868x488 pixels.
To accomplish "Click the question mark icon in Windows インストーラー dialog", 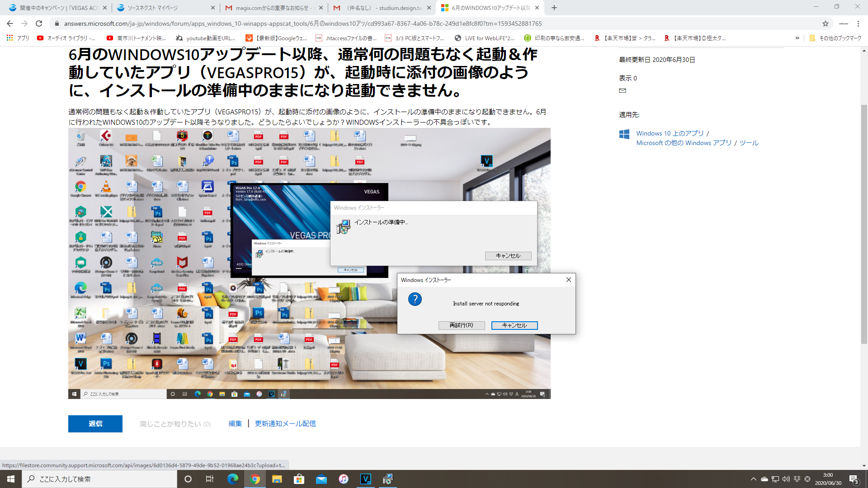I will pyautogui.click(x=415, y=299).
